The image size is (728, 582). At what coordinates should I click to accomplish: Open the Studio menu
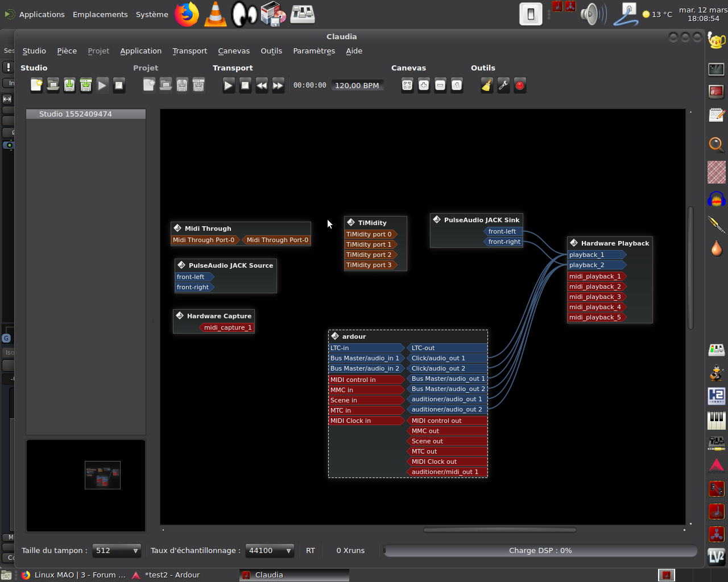(34, 51)
